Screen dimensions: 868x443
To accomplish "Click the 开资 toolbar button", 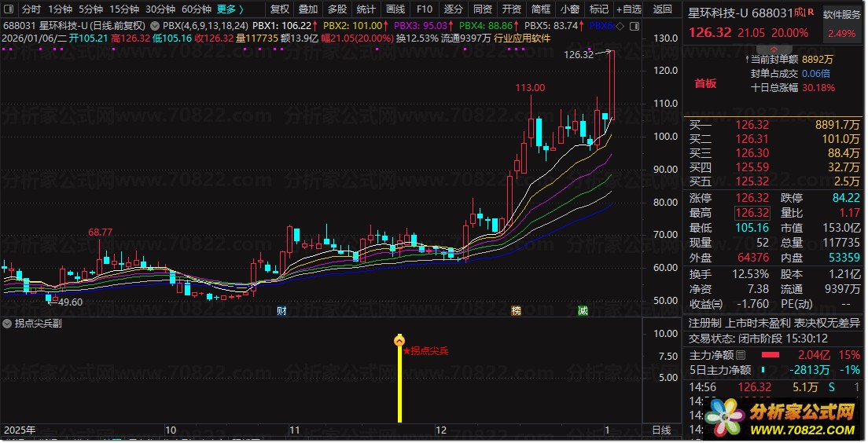I will point(512,9).
